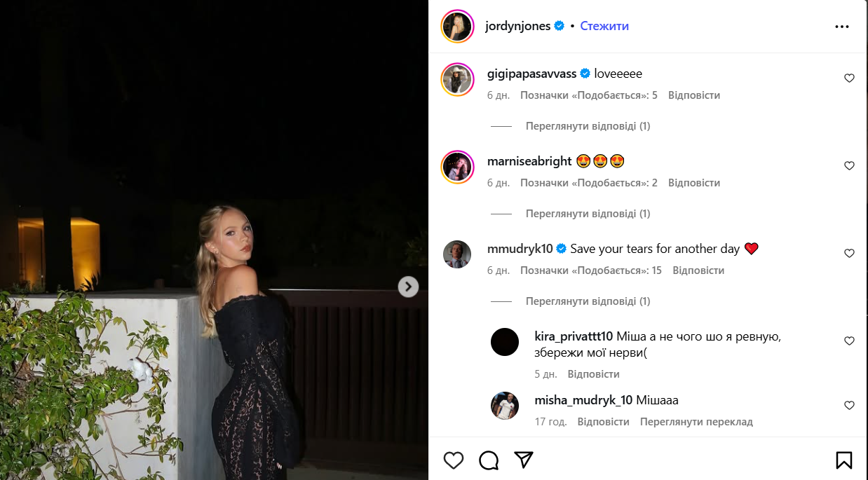The image size is (868, 480).
Task: Open the comment speech bubble icon
Action: point(489,460)
